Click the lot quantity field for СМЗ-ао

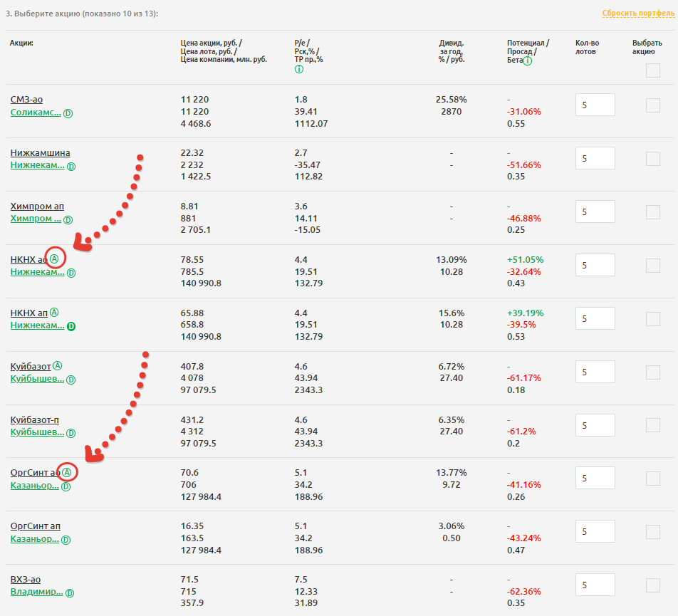coord(595,105)
